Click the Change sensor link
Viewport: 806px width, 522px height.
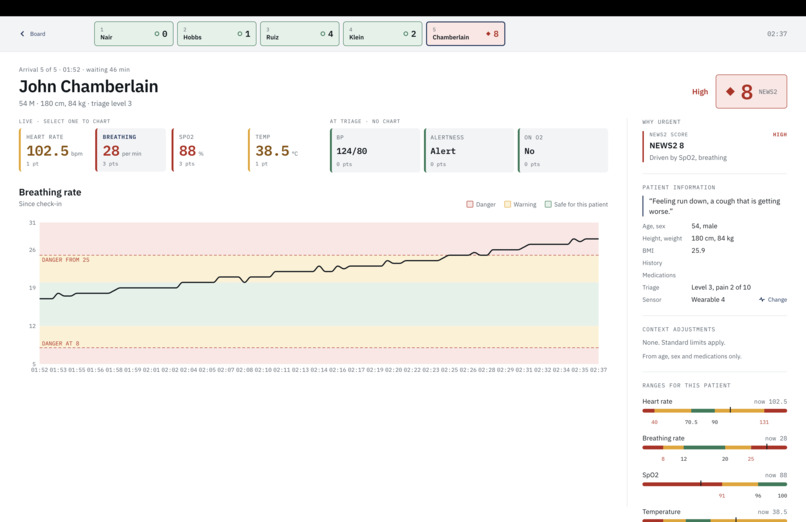pos(773,300)
